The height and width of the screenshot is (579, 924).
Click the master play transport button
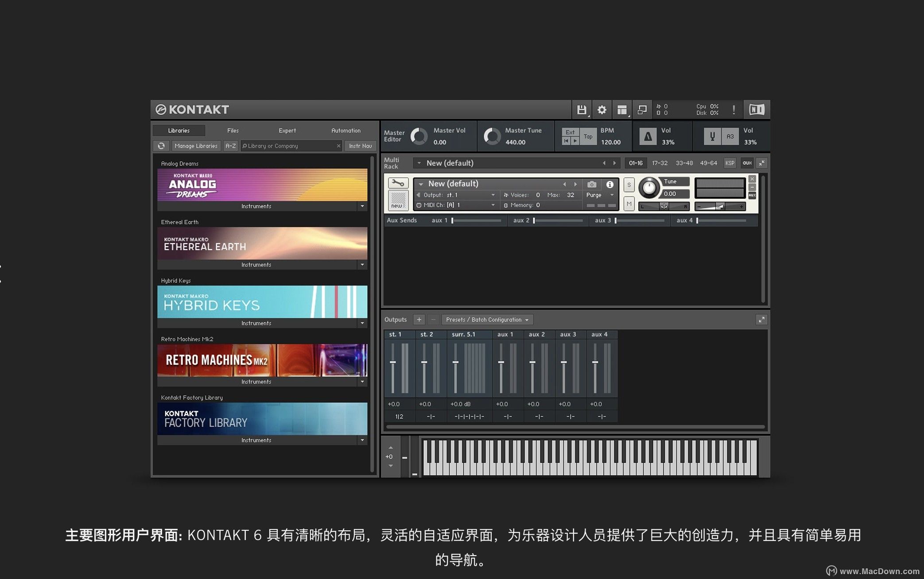(x=575, y=141)
